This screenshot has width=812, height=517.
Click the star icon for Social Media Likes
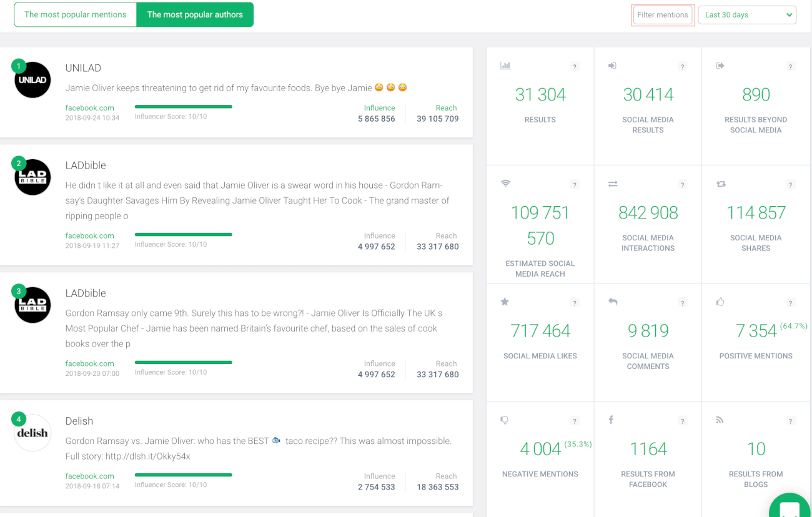coord(505,302)
